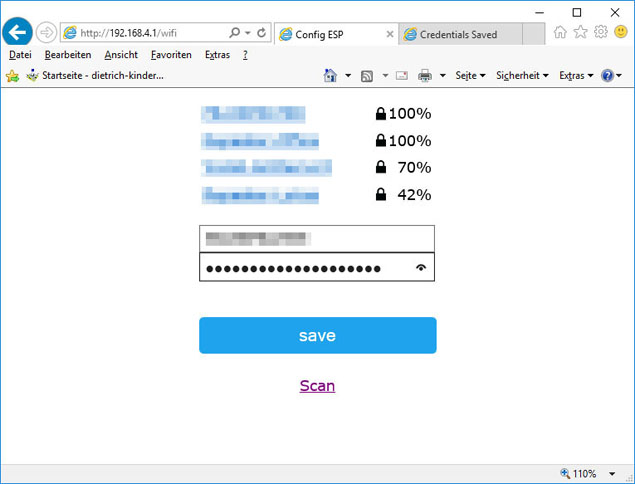Select the network with 42% signal
Viewport: 635px width, 484px height.
[x=260, y=195]
